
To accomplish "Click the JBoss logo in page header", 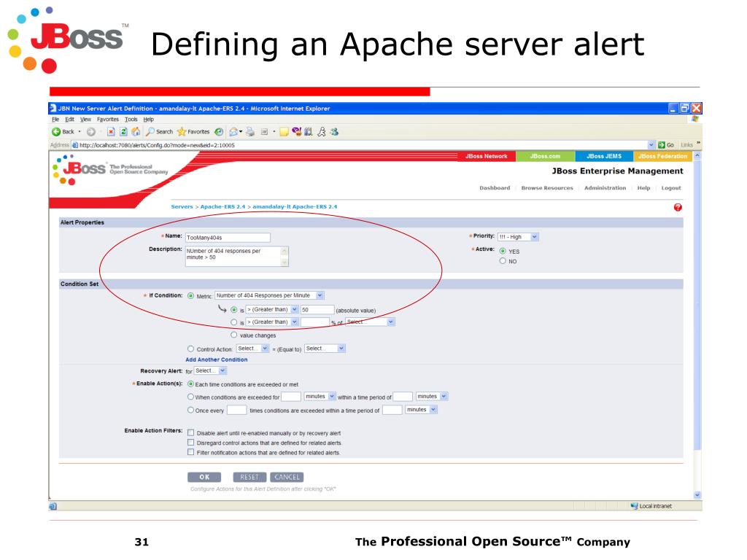I will 79,169.
